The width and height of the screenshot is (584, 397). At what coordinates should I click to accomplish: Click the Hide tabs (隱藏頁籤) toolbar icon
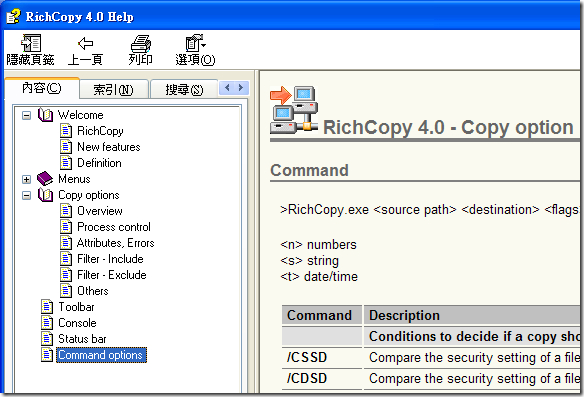[x=31, y=44]
